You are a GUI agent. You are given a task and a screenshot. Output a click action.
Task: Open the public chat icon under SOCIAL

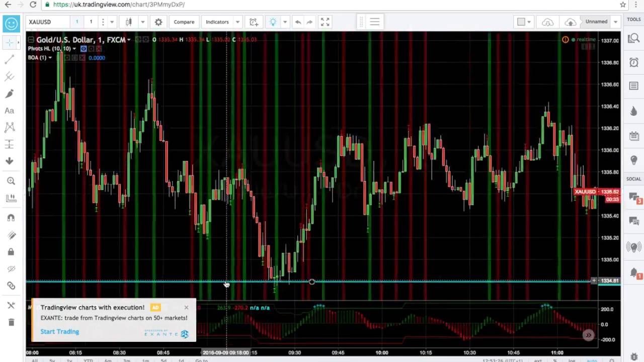click(x=634, y=197)
